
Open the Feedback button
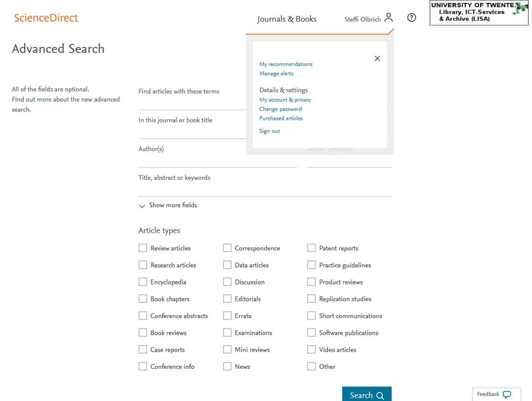coord(497,394)
